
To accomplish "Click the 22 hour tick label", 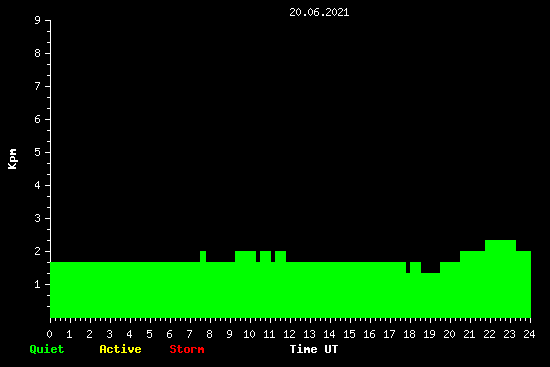I will (x=489, y=334).
